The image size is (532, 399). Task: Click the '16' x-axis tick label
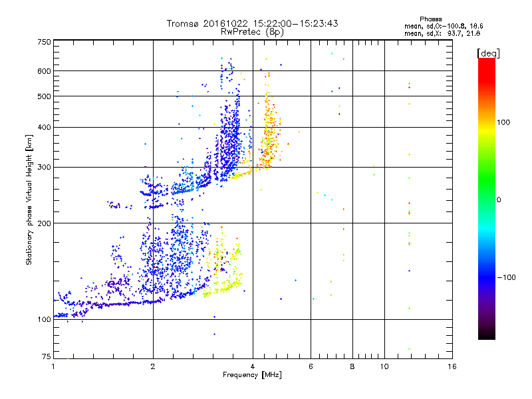coord(452,366)
